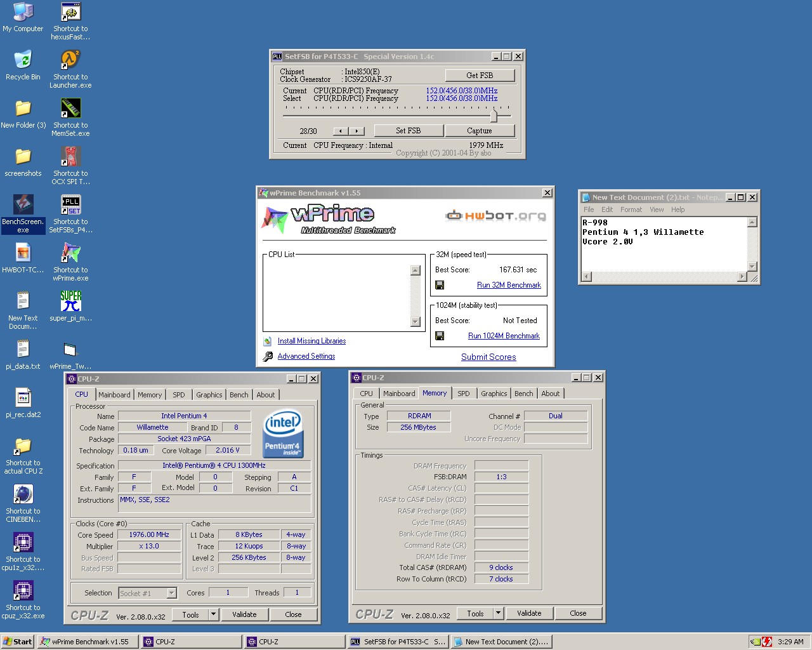The image size is (812, 650).
Task: Click Start button on taskbar
Action: point(18,642)
